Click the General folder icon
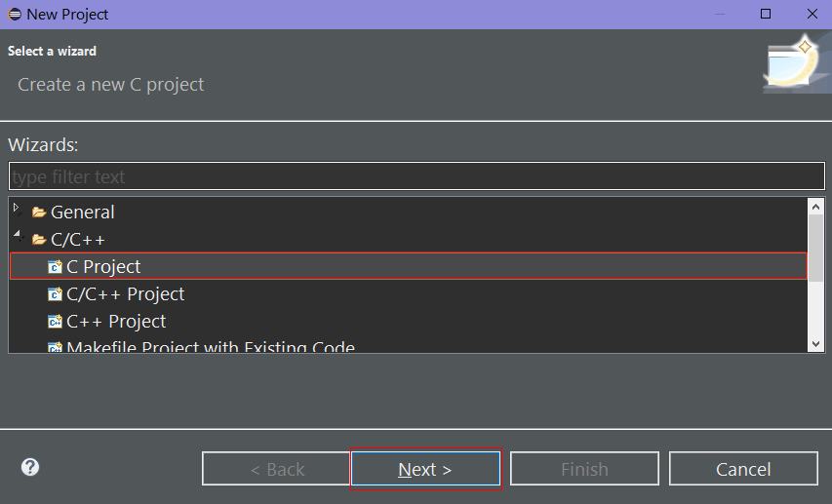The height and width of the screenshot is (504, 832). (39, 213)
